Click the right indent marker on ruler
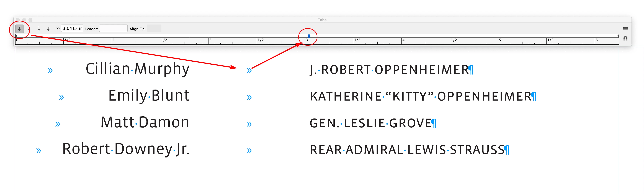The height and width of the screenshot is (194, 644). tap(618, 36)
